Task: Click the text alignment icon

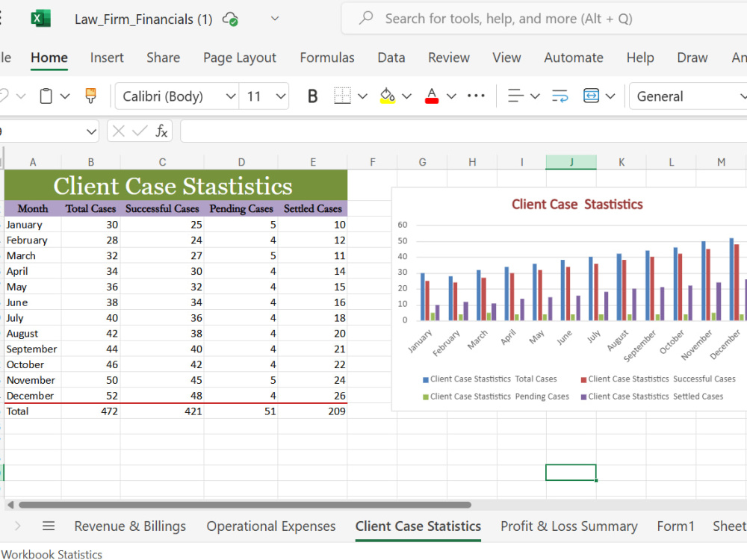Action: pyautogui.click(x=515, y=96)
